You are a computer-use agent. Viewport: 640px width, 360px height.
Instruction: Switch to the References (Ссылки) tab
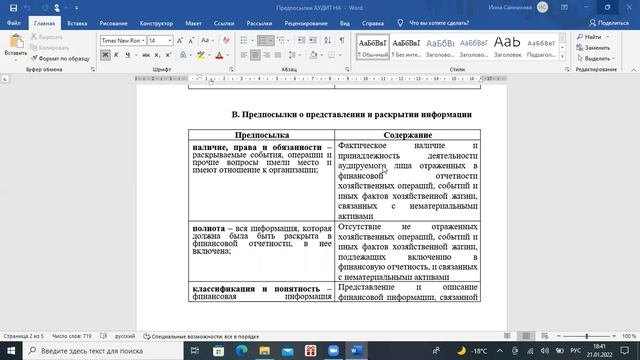224,23
